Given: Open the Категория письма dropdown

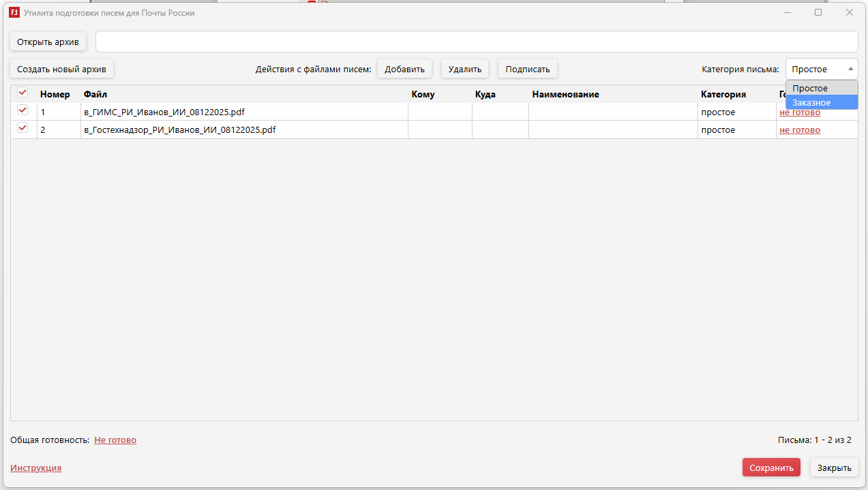Looking at the screenshot, I should click(822, 69).
